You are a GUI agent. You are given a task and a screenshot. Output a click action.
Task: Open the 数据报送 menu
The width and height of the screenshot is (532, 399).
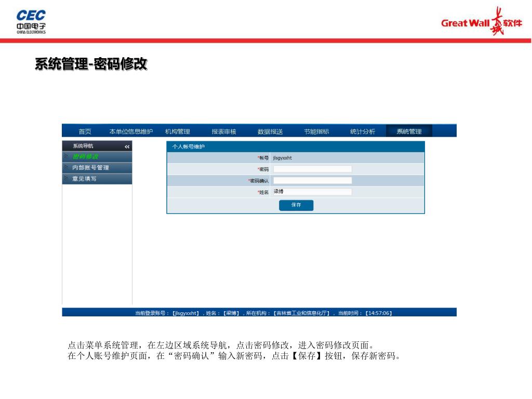coord(270,131)
